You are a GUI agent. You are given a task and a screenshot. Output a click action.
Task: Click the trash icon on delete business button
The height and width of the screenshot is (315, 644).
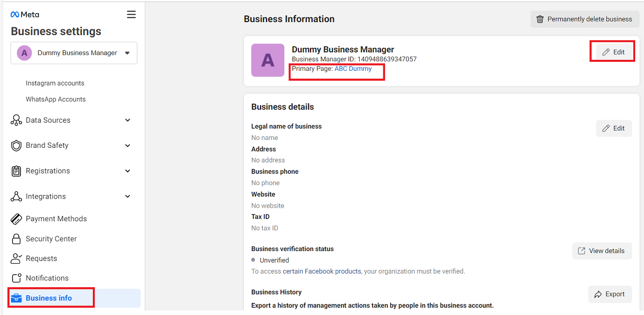click(x=540, y=19)
